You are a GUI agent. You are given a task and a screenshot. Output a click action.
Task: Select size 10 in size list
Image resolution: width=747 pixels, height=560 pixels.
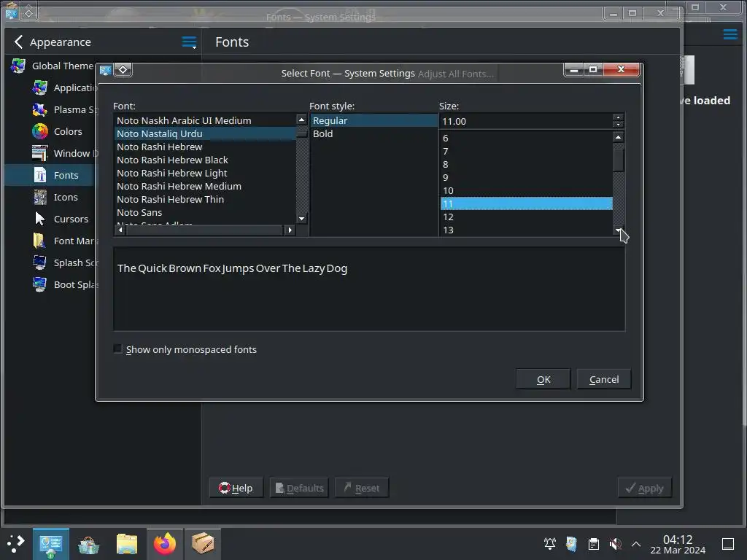(x=527, y=190)
